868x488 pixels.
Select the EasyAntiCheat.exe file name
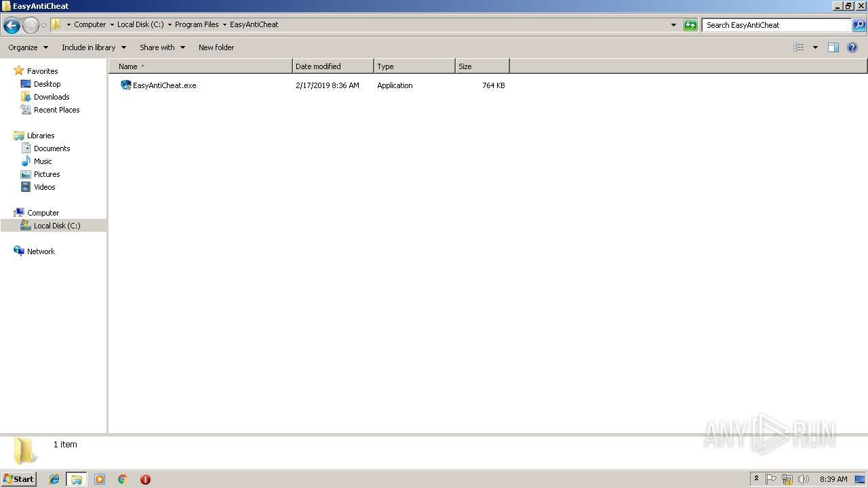[x=165, y=85]
